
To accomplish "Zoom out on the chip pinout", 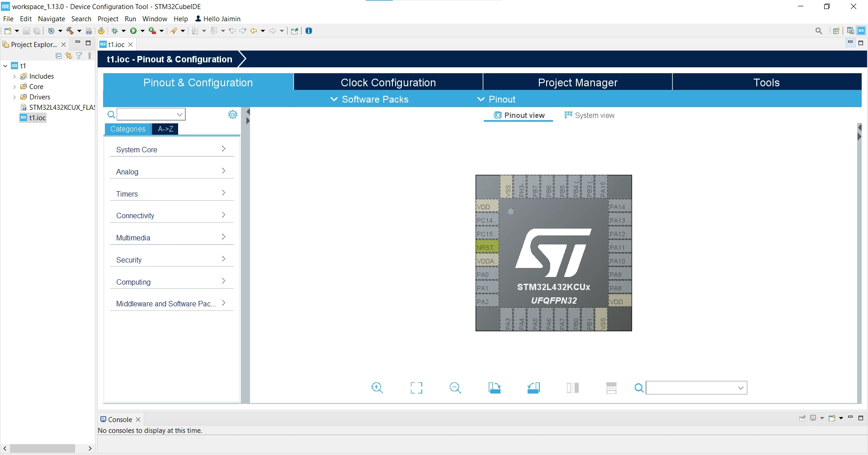I will coord(455,388).
